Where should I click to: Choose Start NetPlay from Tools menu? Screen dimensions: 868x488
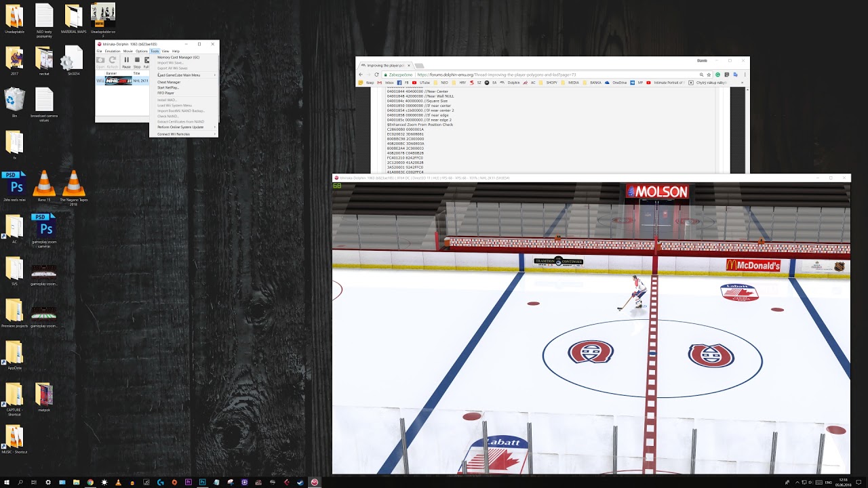tap(168, 87)
